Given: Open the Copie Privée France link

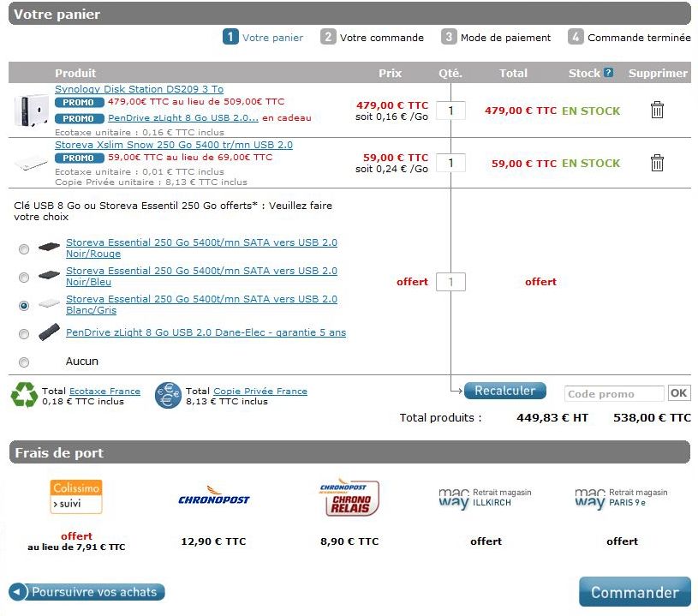Looking at the screenshot, I should tap(260, 391).
